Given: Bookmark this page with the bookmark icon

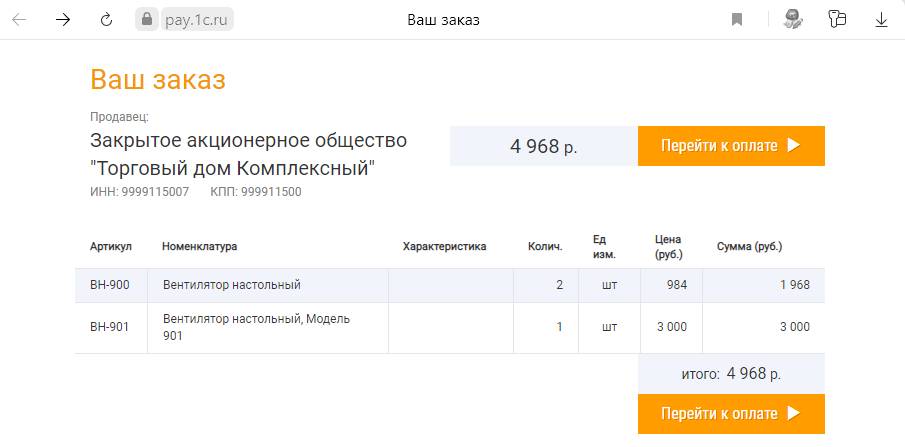Looking at the screenshot, I should [x=737, y=19].
